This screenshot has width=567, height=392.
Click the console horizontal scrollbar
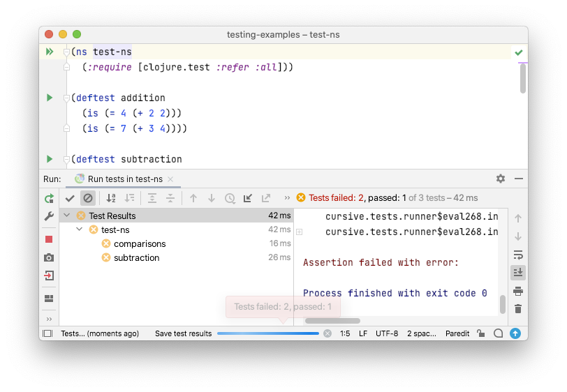(x=332, y=321)
